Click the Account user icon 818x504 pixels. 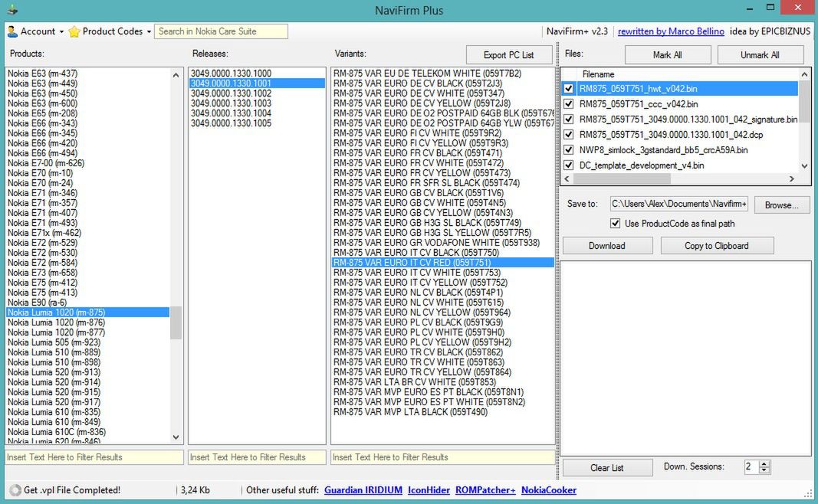coord(12,31)
